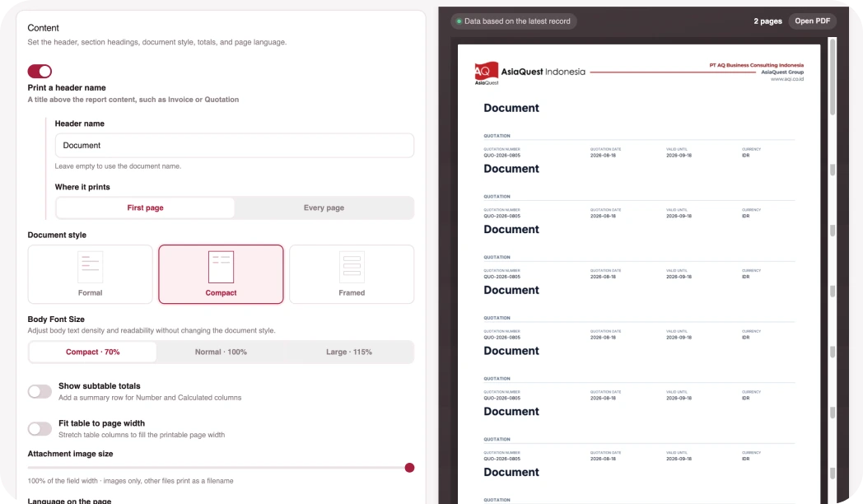This screenshot has width=863, height=504.
Task: Click the 2 pages indicator
Action: point(767,21)
